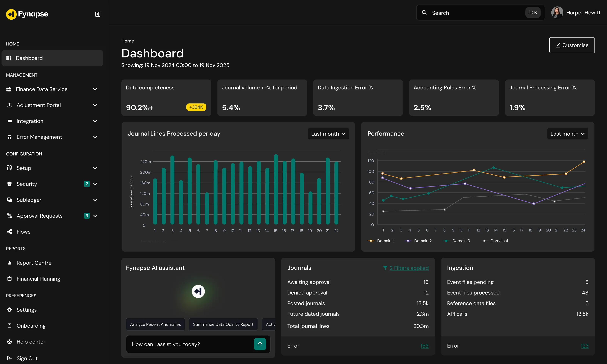Toggle Domain 1 legend series
This screenshot has height=364, width=607.
click(381, 241)
